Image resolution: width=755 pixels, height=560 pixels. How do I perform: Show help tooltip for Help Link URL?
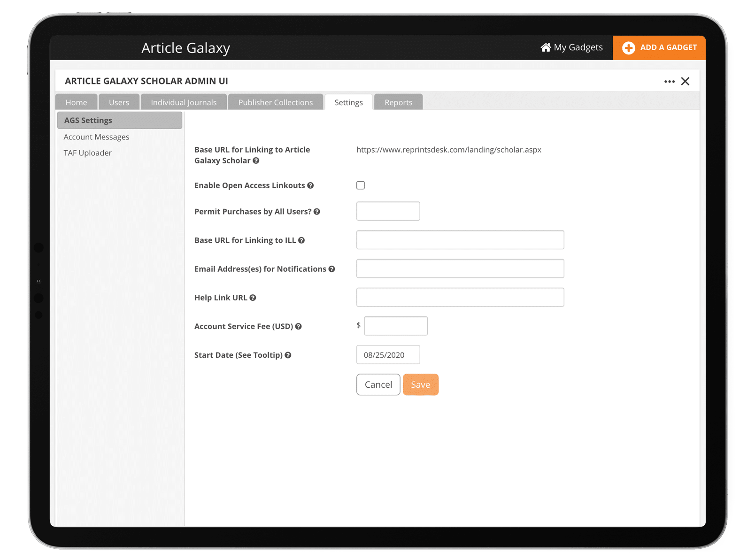(x=253, y=298)
